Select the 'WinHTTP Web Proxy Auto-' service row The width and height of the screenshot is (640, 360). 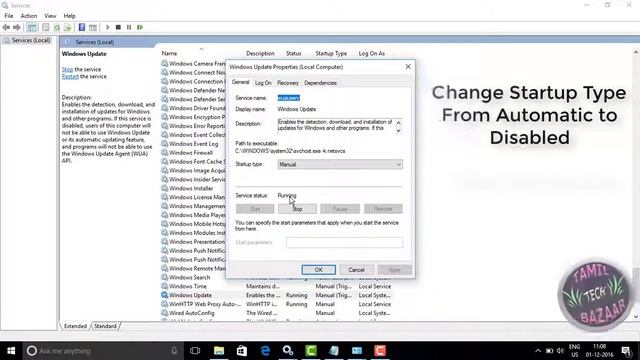point(276,304)
